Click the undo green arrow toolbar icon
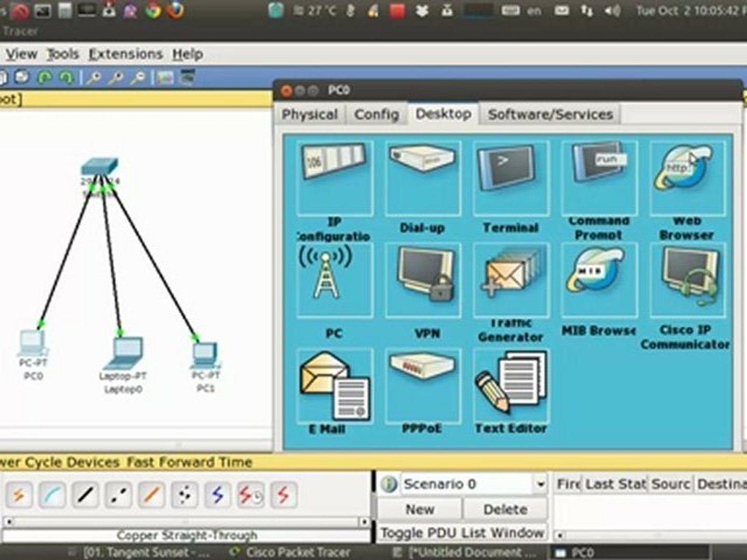Screen dimensions: 747x560 45,78
